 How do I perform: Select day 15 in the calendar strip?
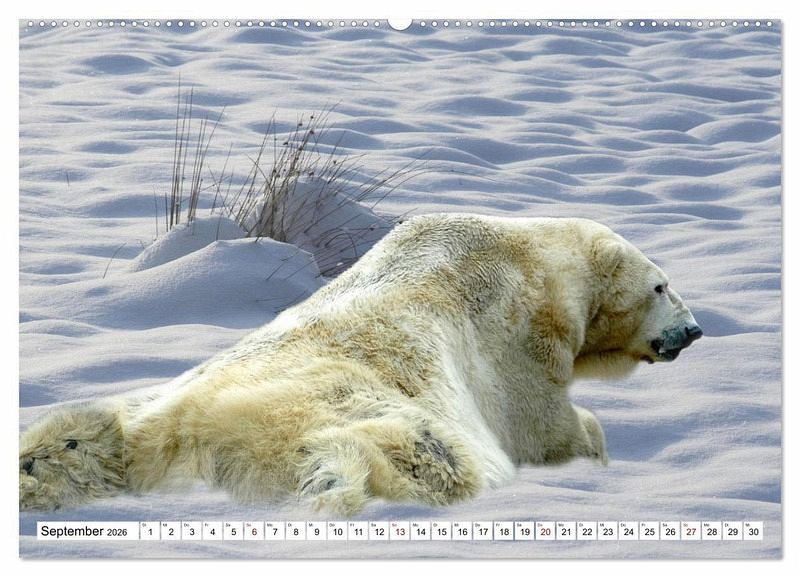coord(441,531)
